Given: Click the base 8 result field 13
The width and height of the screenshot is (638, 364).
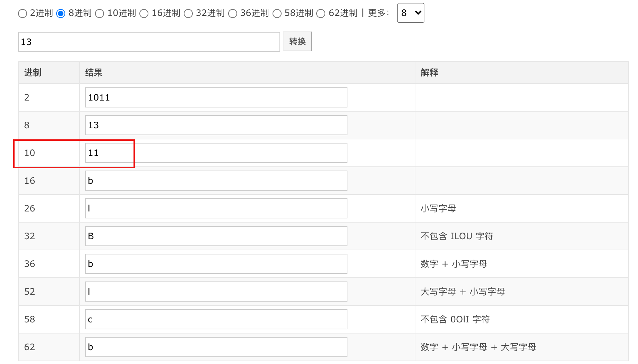Looking at the screenshot, I should point(216,125).
